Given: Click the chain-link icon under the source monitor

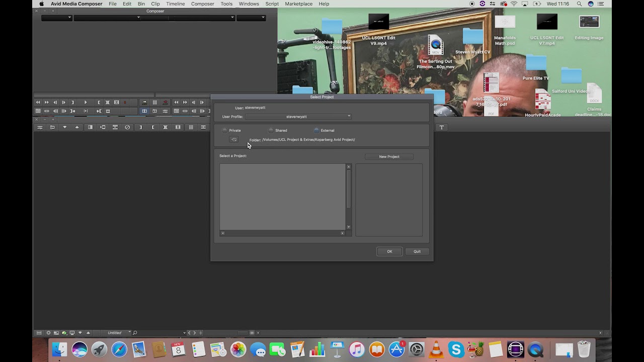Looking at the screenshot, I should coord(47,111).
